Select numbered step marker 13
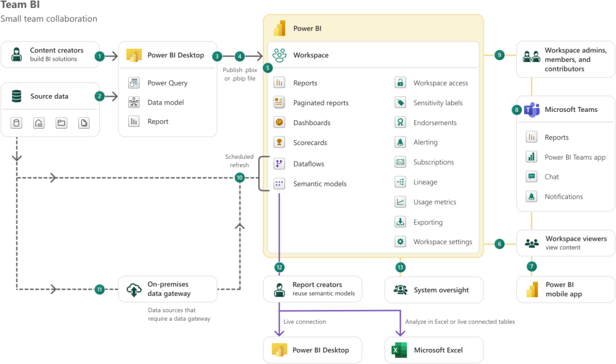Screen dimensions: 616x364 (400, 267)
